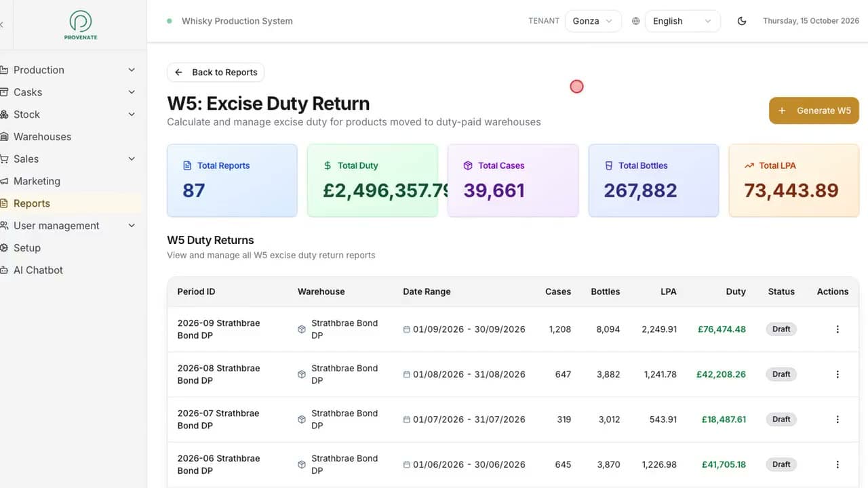Open Warehouses in the sidebar
Image resolution: width=868 pixels, height=488 pixels.
(x=71, y=136)
